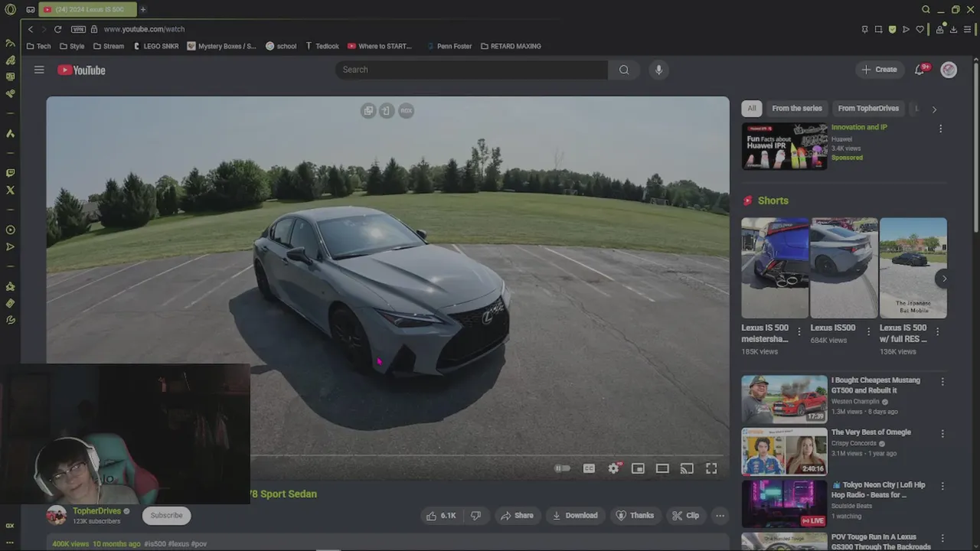Enter fullscreen mode in the player
The height and width of the screenshot is (551, 980).
click(711, 468)
